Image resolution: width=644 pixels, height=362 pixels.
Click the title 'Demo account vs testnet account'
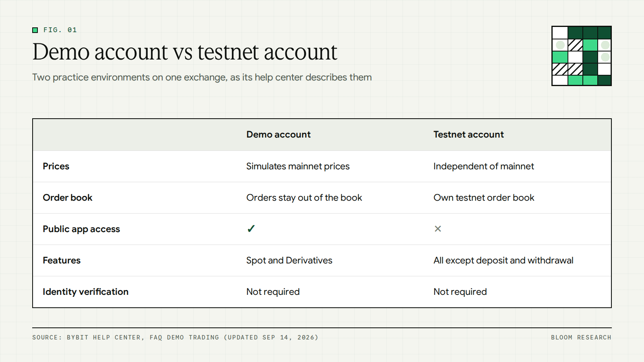185,52
